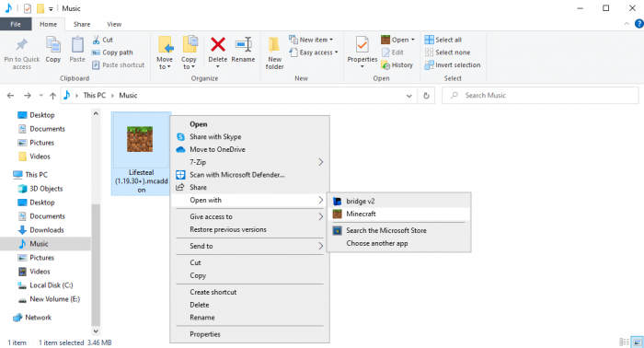Go up one folder level
Image resolution: width=644 pixels, height=348 pixels.
[x=52, y=96]
